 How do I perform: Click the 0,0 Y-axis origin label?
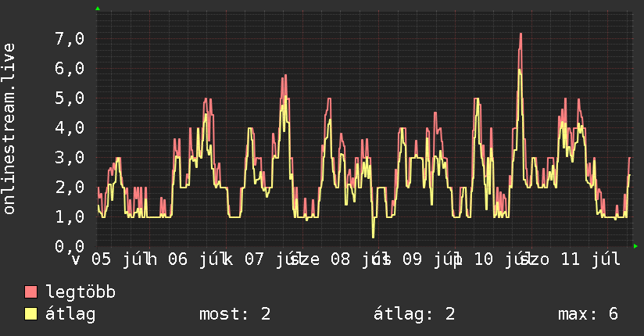[70, 246]
